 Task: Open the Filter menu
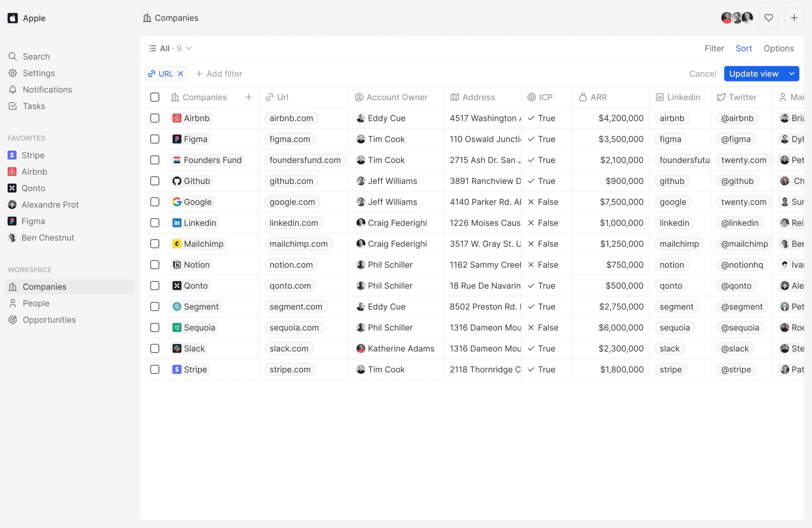(714, 48)
